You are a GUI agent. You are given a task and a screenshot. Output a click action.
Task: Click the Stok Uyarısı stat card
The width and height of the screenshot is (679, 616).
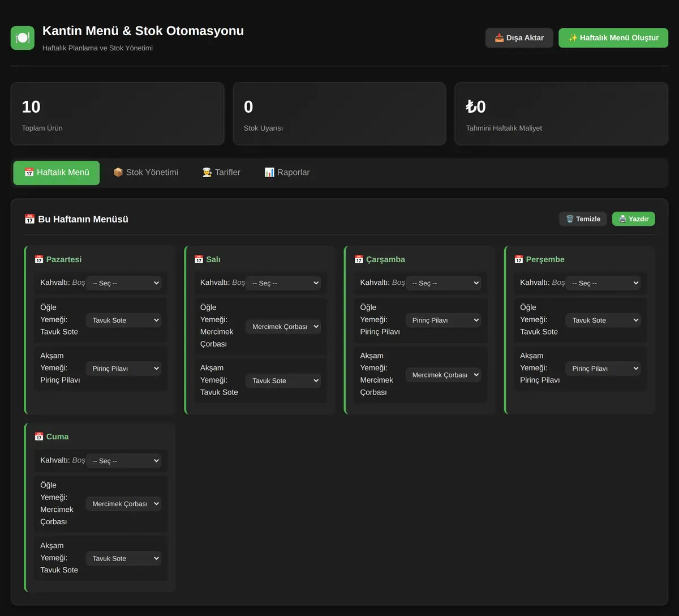[x=339, y=114]
